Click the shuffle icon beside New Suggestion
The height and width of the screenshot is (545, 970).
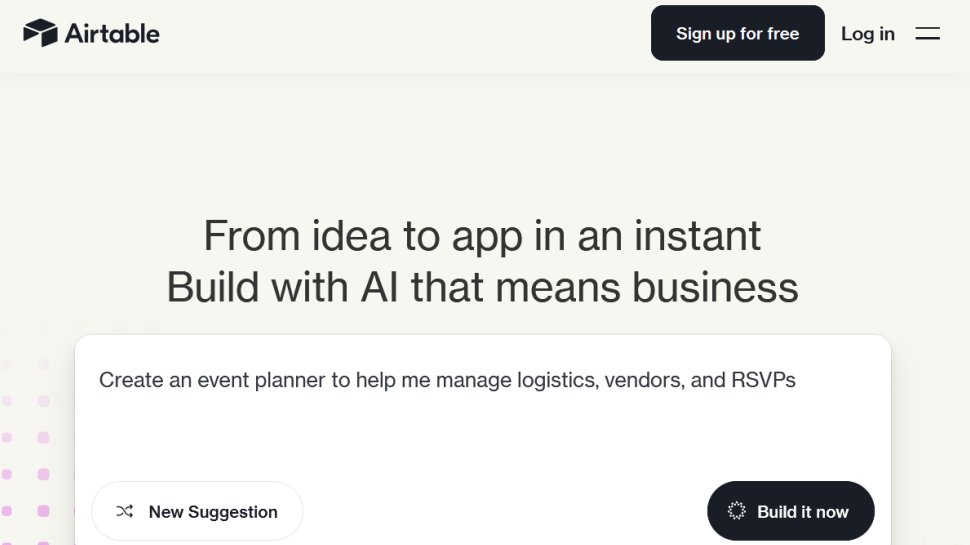(x=125, y=512)
